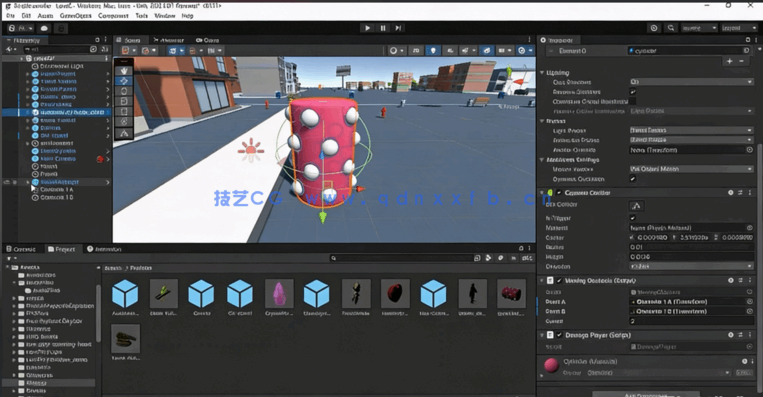Select the pink crystal prefab thumbnail
This screenshot has width=763, height=397.
(x=279, y=293)
